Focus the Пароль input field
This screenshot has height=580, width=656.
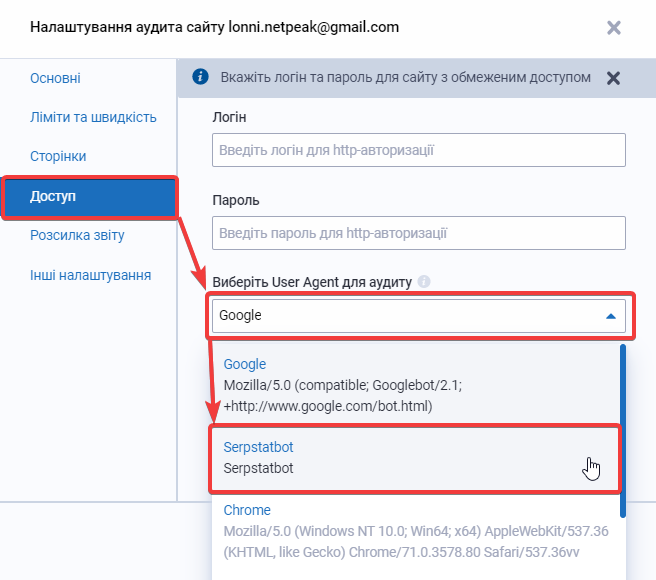point(419,233)
